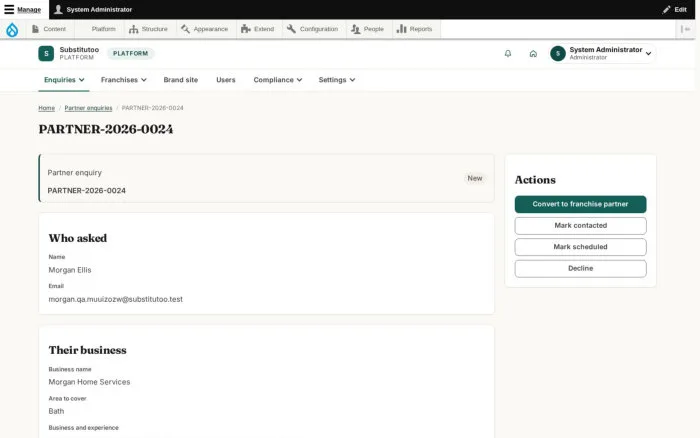Screen dimensions: 700x438
Task: Expand the Franchises dropdown menu
Action: tap(124, 80)
